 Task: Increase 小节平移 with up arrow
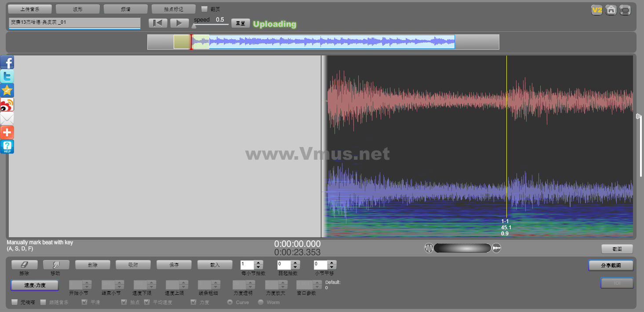332,263
